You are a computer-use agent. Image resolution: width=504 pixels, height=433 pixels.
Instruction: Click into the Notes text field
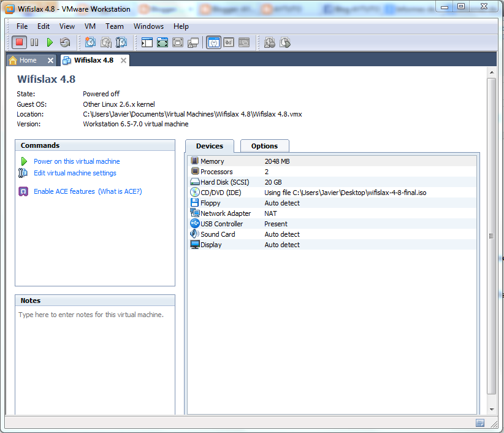click(95, 360)
